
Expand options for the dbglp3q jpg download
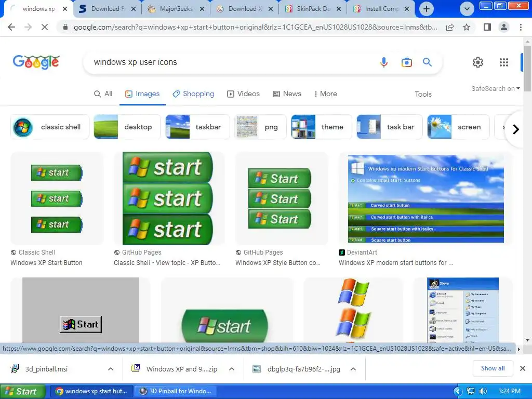tap(353, 369)
